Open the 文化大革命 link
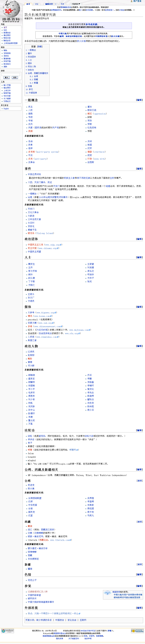The height and width of the screenshot is (644, 145). 33,212
